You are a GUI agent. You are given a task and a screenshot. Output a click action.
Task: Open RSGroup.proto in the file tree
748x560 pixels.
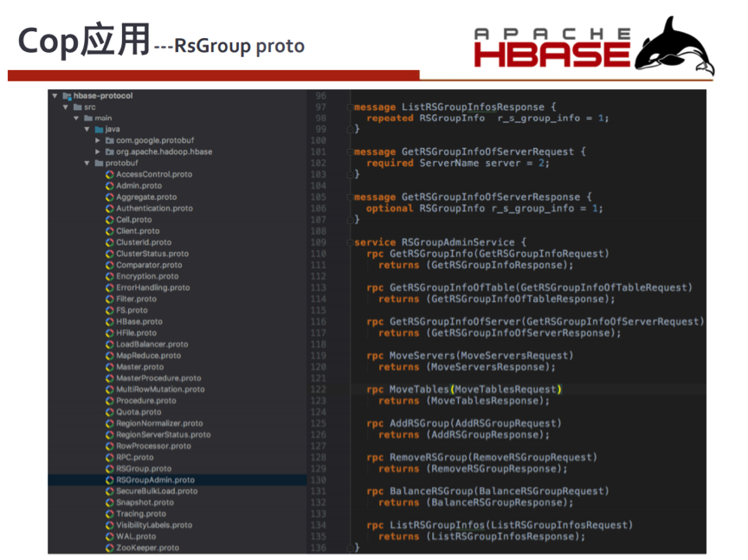point(144,468)
